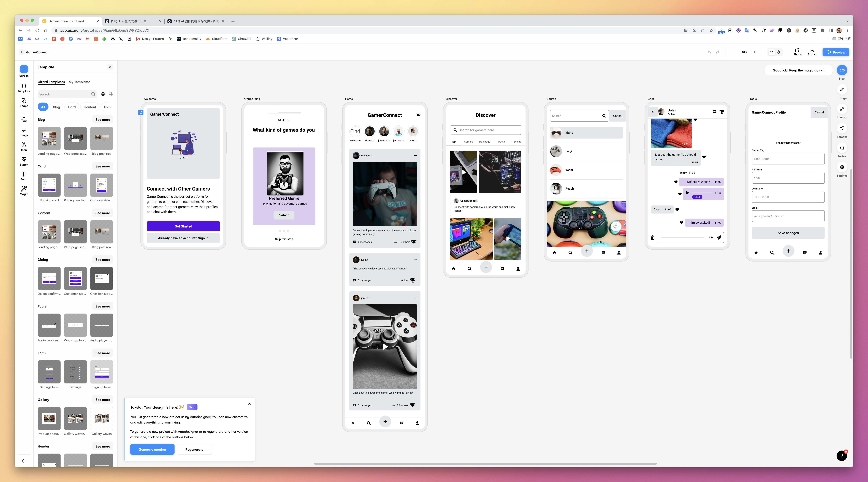Screen dimensions: 868x482
Task: See more Content templates
Action: click(x=103, y=213)
